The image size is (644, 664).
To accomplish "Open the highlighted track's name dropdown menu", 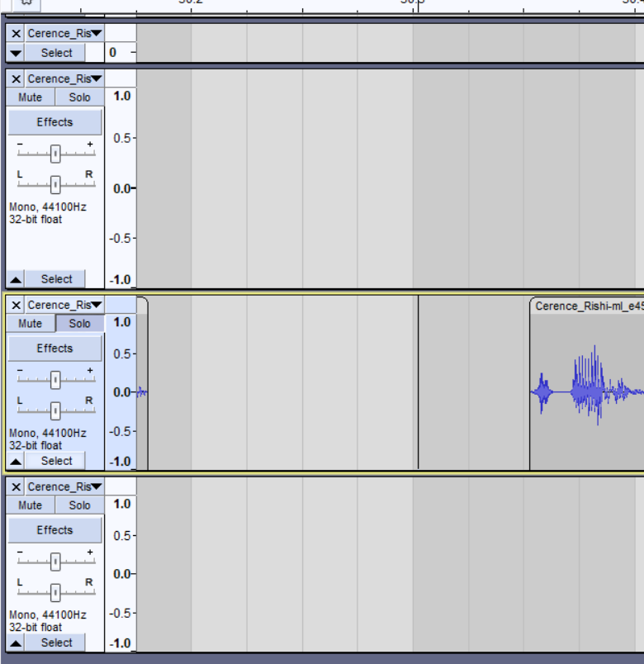I will (x=64, y=306).
